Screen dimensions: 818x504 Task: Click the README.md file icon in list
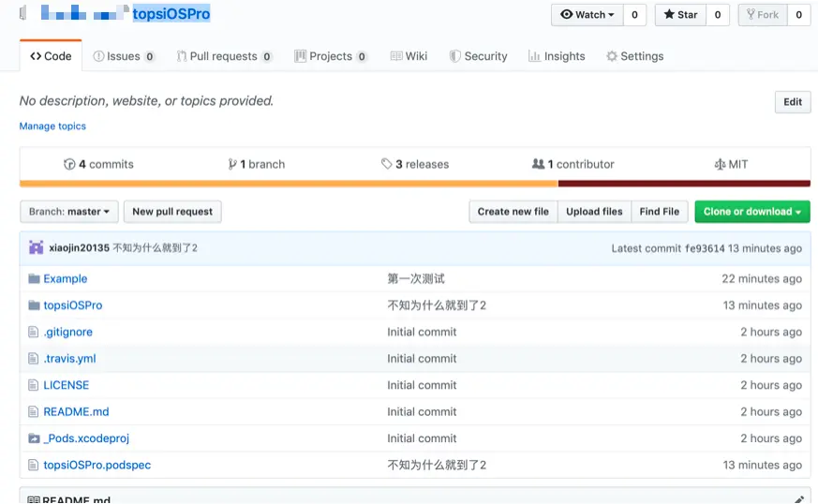pos(34,411)
